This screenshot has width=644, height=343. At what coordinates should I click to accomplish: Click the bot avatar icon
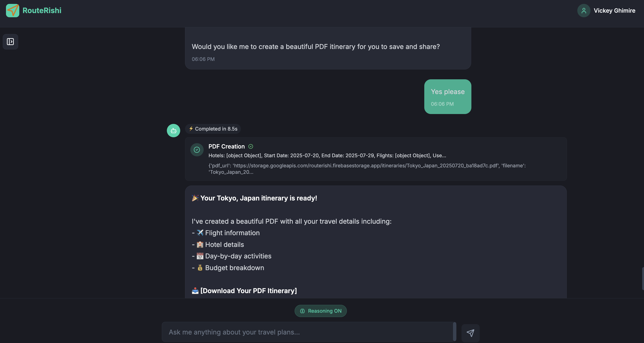click(174, 131)
